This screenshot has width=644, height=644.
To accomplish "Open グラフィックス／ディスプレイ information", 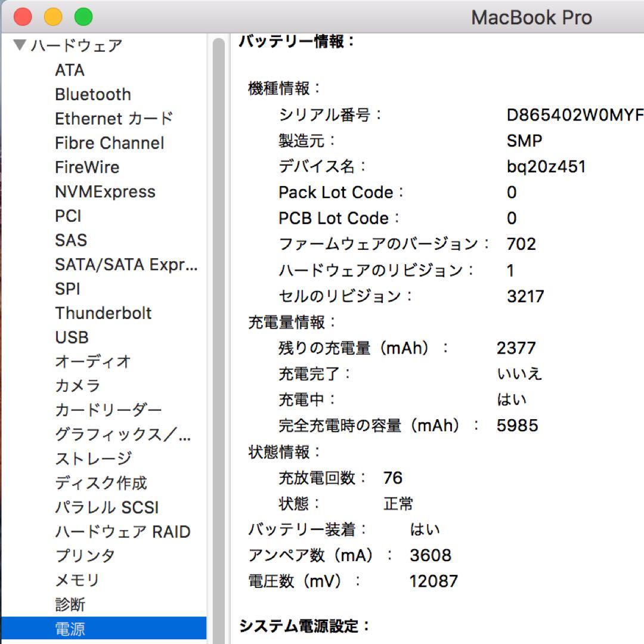I will tap(122, 435).
